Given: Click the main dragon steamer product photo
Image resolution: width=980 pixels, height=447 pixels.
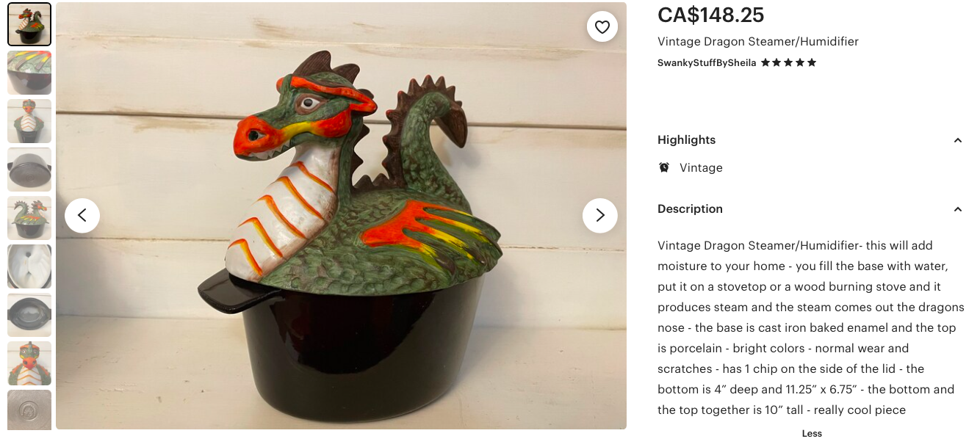Looking at the screenshot, I should tap(341, 216).
